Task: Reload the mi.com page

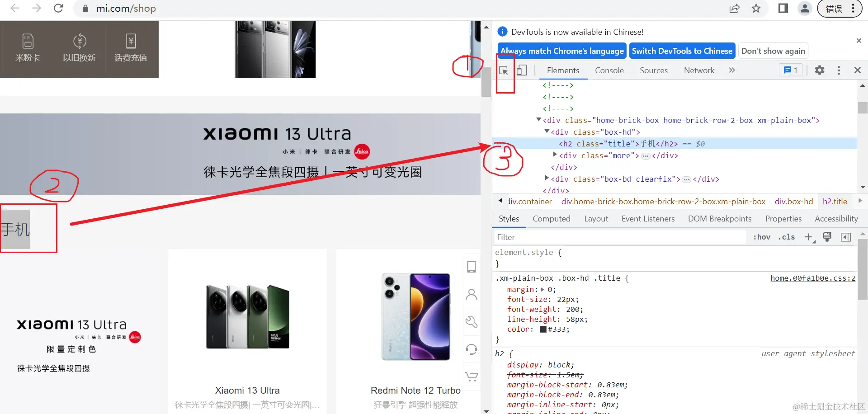Action: pos(58,8)
